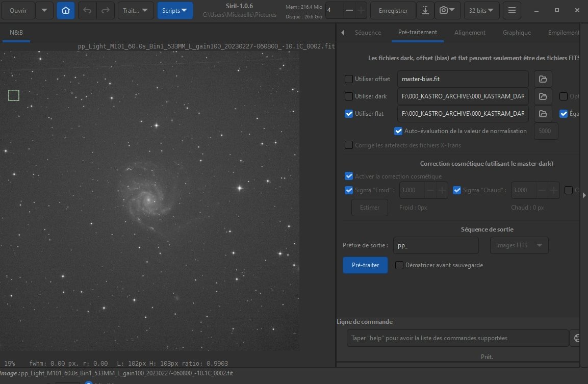
Task: Browse for master flat file
Action: 543,114
